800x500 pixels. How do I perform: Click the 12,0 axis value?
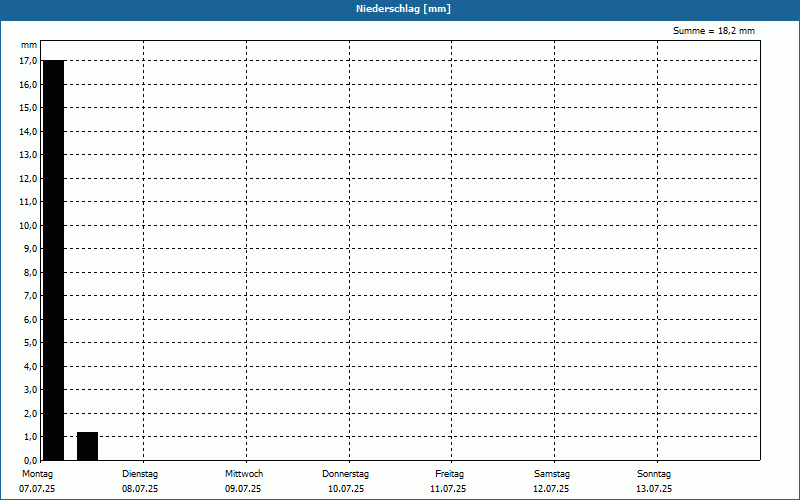28,179
